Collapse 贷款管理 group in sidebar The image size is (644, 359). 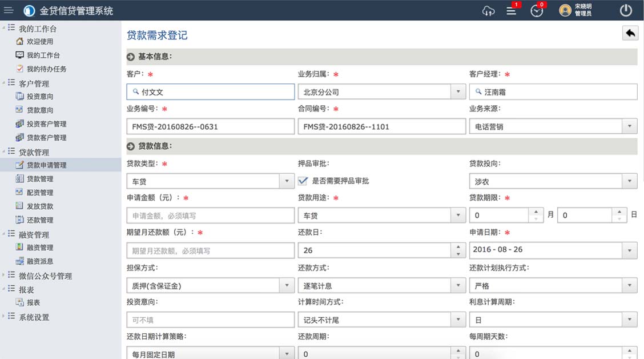(x=3, y=151)
